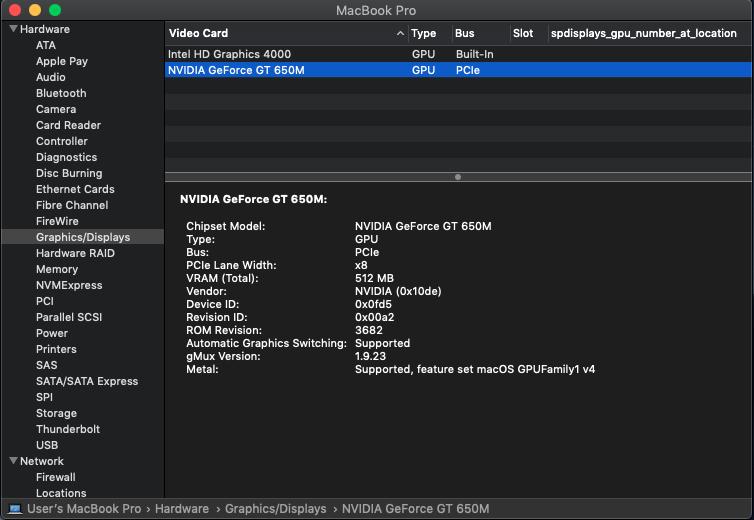
Task: Click the Metal feature set value
Action: point(475,369)
